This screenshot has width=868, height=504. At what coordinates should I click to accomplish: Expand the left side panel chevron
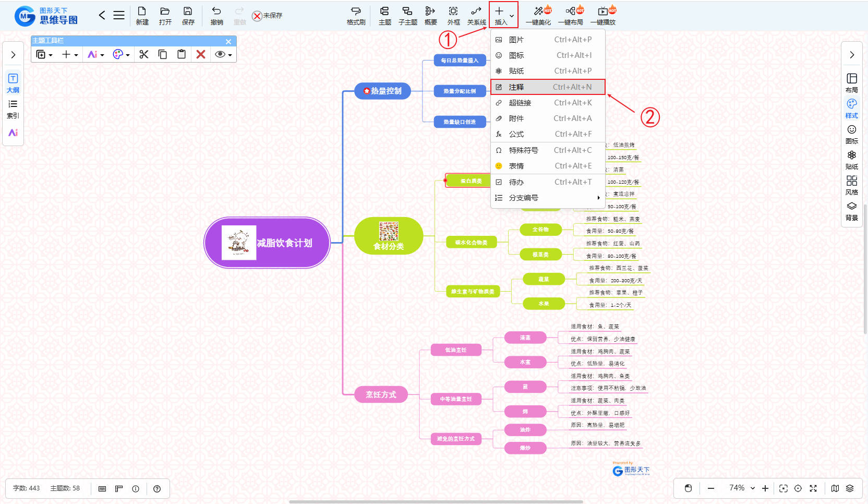13,55
